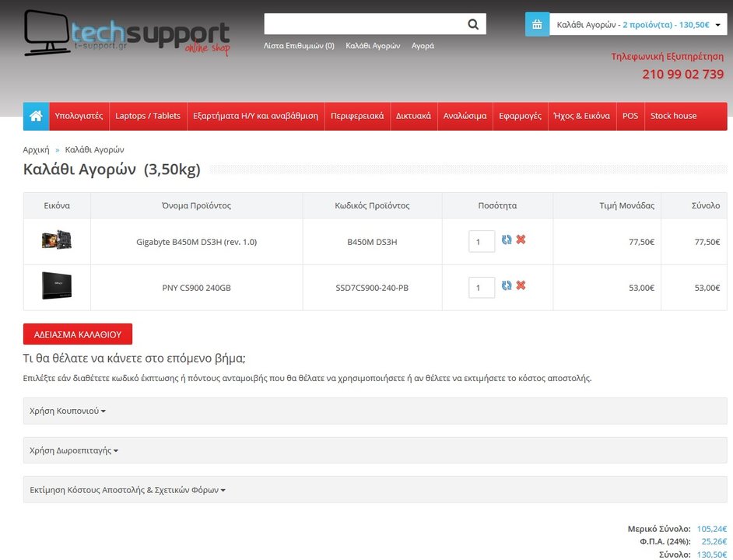
Task: Open Δικτυακά menu
Action: click(x=414, y=116)
